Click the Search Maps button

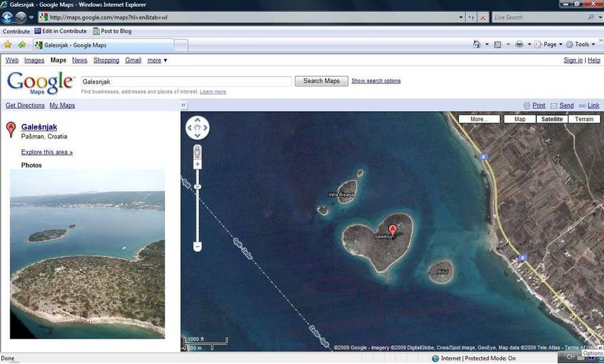point(321,81)
